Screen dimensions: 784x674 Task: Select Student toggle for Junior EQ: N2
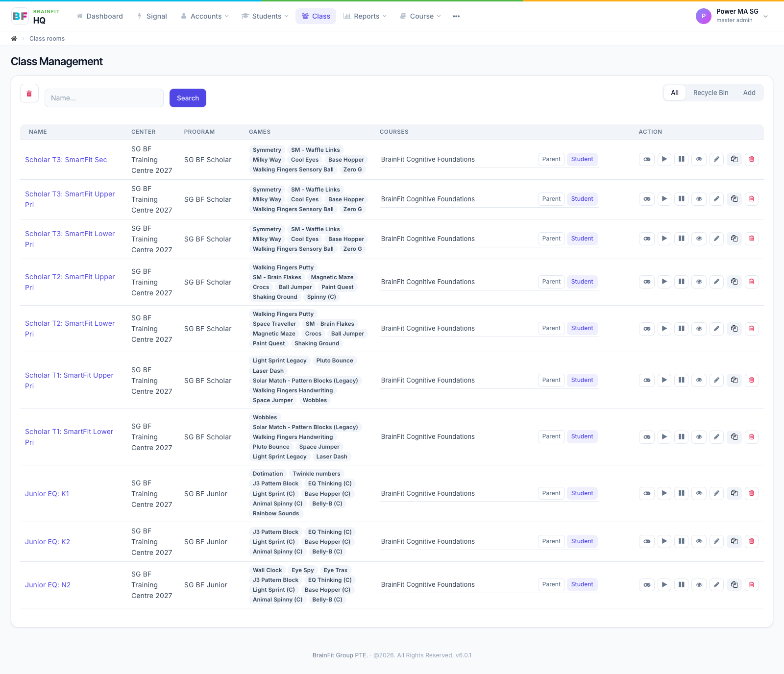582,584
